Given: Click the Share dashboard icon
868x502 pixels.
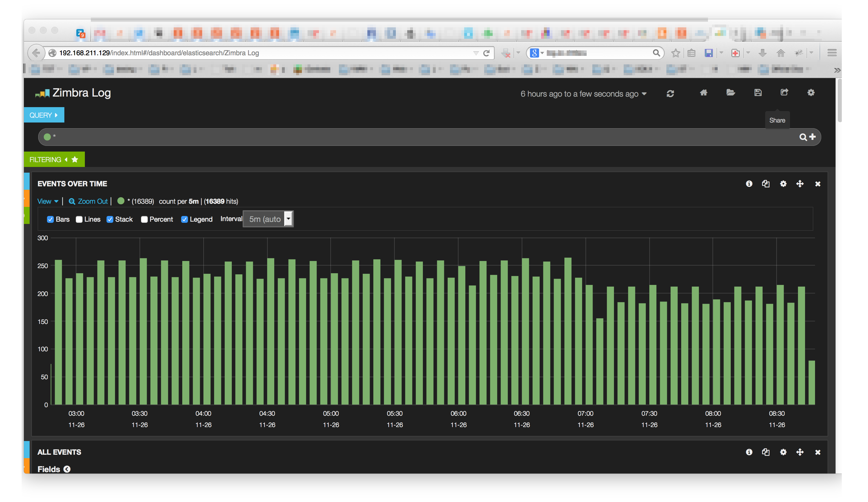Looking at the screenshot, I should [784, 92].
